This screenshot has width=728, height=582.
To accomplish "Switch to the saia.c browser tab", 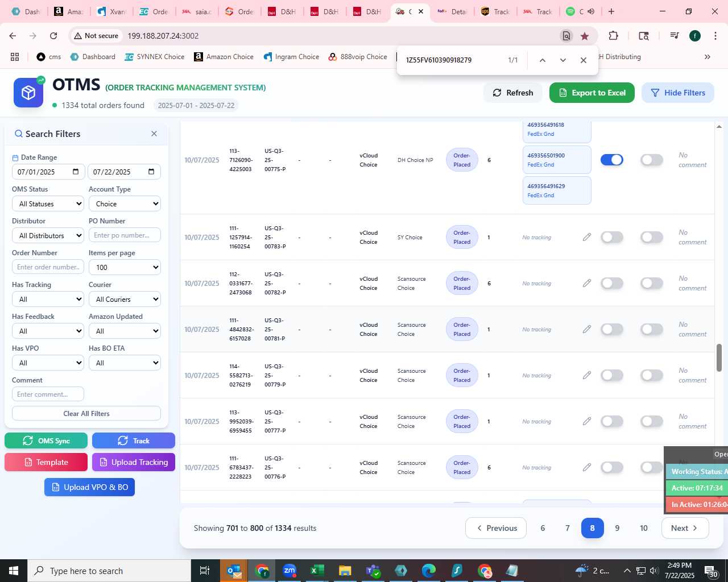I will point(197,11).
